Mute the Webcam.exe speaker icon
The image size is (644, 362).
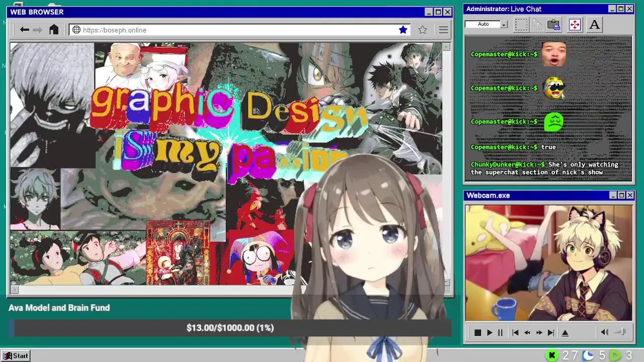point(604,332)
